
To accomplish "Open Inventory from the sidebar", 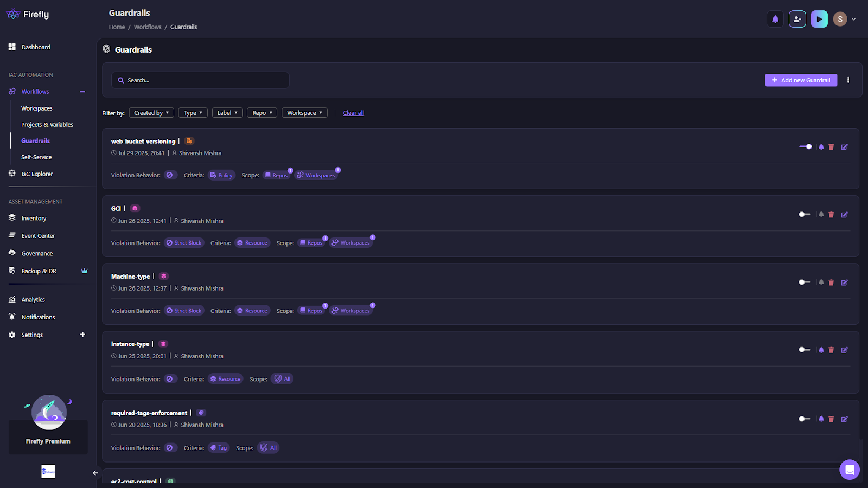I will (x=34, y=218).
